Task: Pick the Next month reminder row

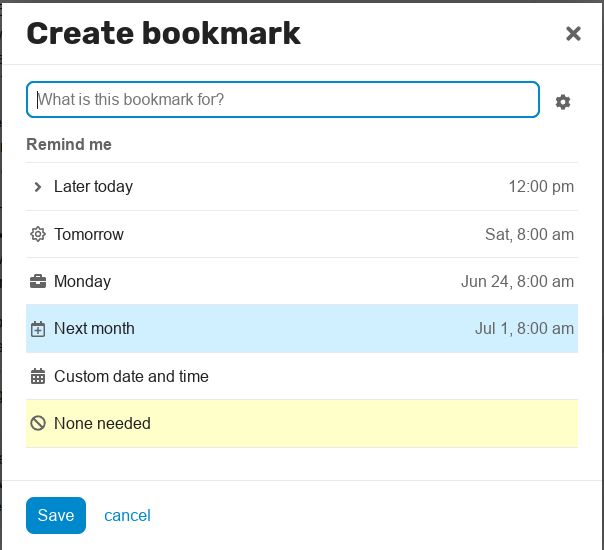Action: [x=302, y=329]
